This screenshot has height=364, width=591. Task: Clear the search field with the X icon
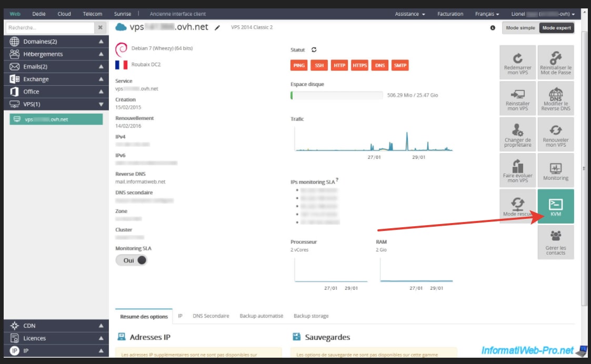(101, 27)
